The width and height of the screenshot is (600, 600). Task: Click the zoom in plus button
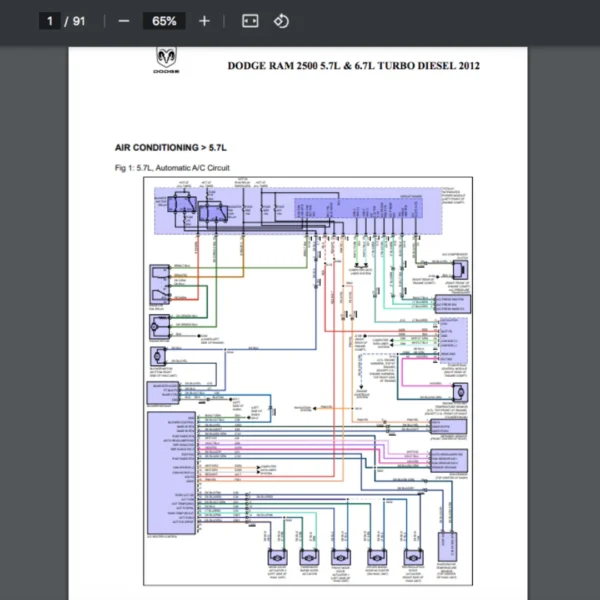[204, 21]
